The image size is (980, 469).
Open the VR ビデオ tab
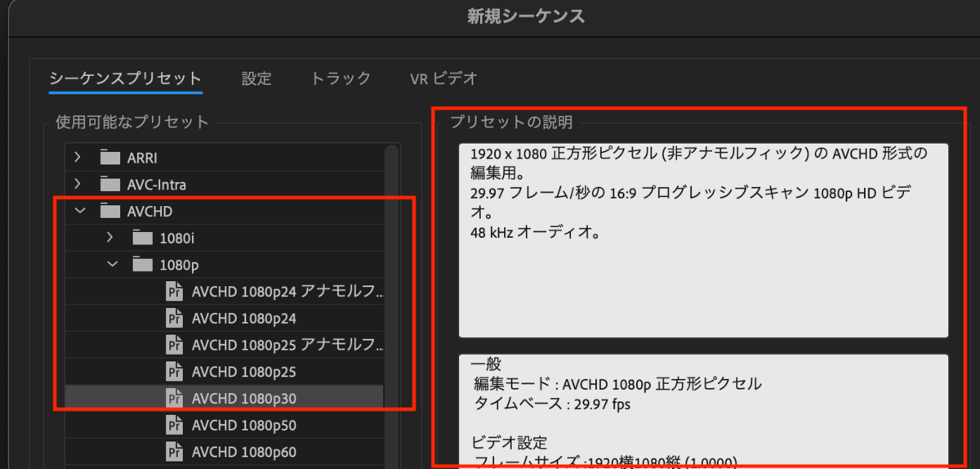[443, 78]
